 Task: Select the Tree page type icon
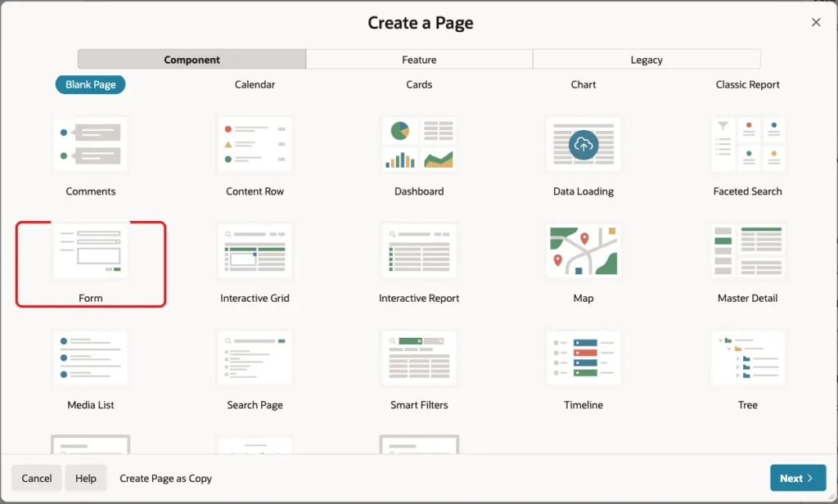[748, 358]
